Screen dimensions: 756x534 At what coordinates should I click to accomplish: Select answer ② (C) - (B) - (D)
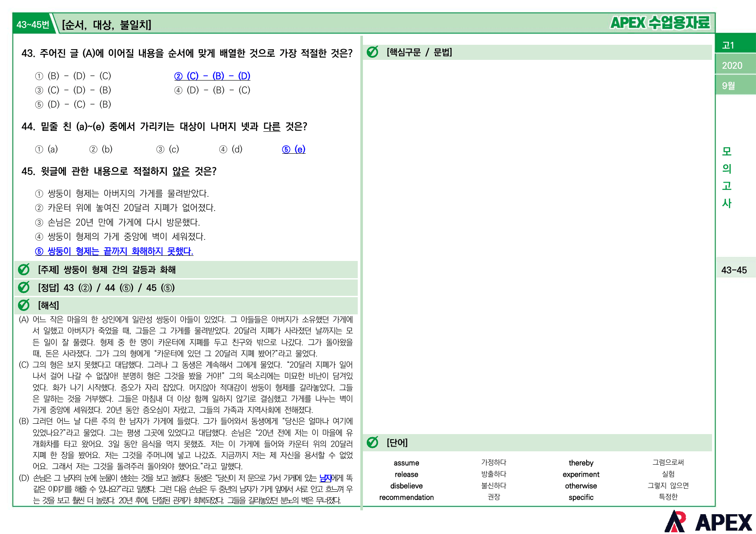tap(212, 76)
